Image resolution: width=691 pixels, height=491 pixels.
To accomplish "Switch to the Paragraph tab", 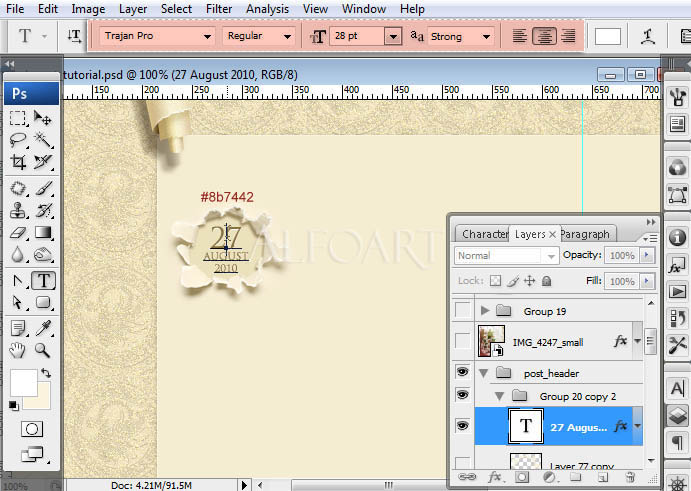I will pos(586,234).
